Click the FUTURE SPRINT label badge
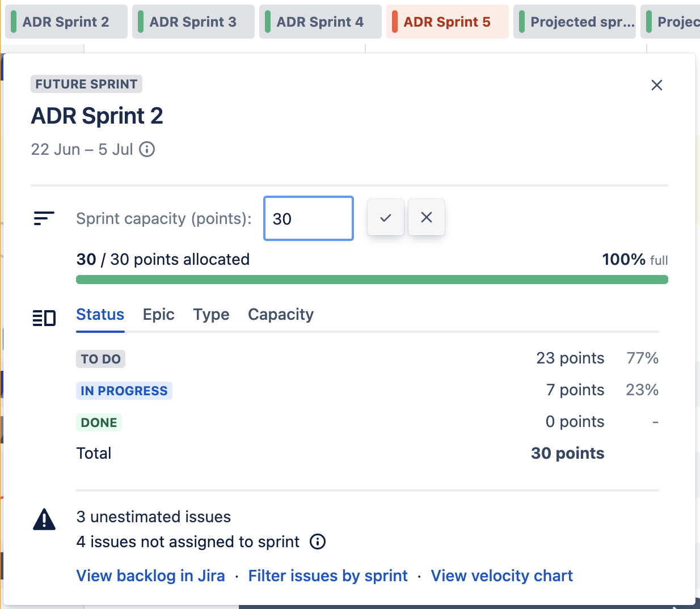Viewport: 700px width, 609px height. point(86,83)
